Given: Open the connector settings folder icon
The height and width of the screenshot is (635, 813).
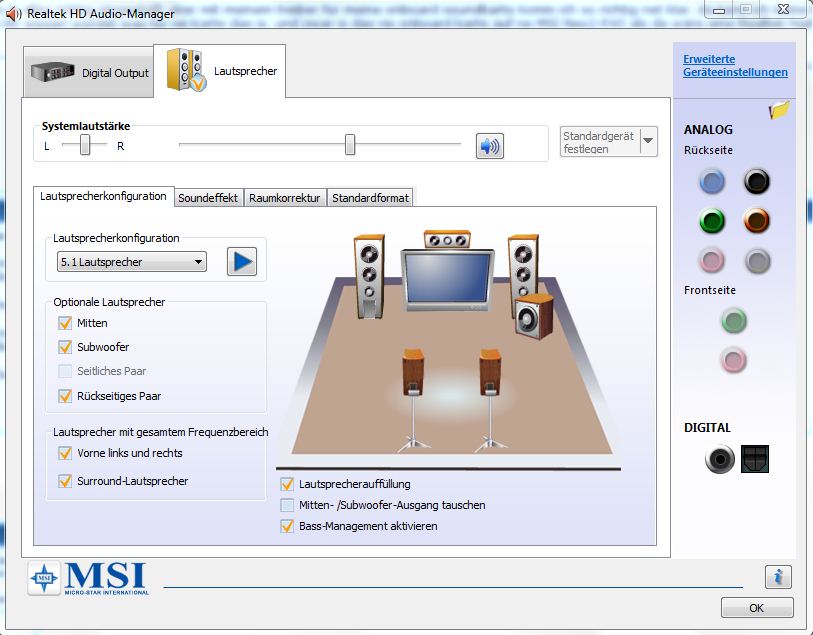Looking at the screenshot, I should [779, 110].
